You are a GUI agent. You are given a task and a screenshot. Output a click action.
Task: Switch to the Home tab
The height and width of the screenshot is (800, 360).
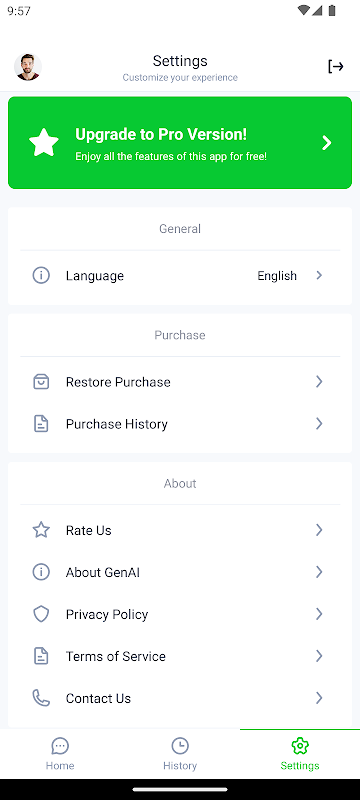pos(60,754)
